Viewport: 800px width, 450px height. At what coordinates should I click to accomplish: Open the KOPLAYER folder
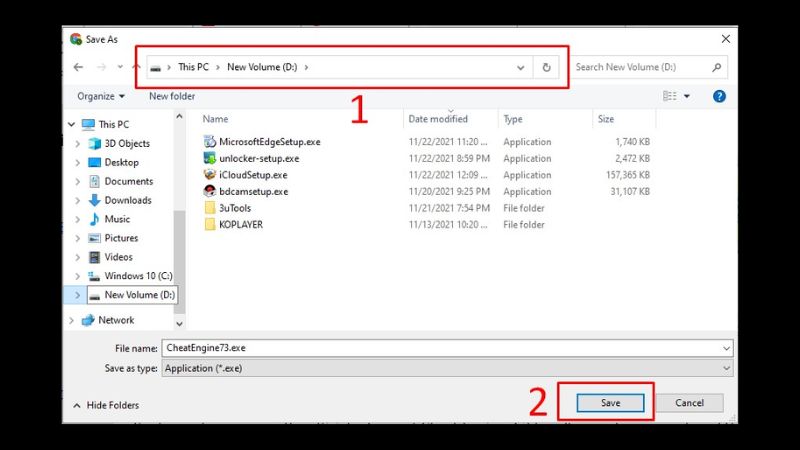240,225
